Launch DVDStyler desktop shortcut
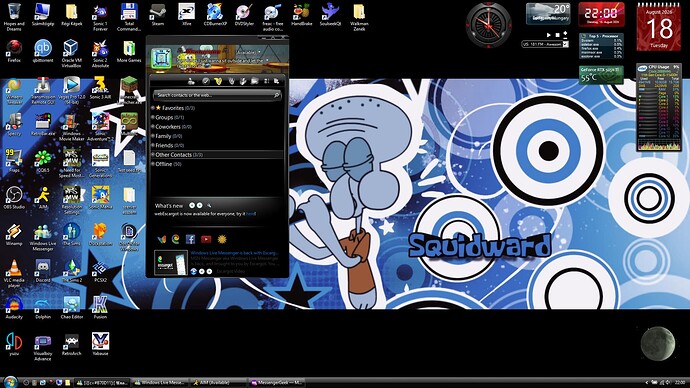The image size is (690, 388). pos(244,15)
